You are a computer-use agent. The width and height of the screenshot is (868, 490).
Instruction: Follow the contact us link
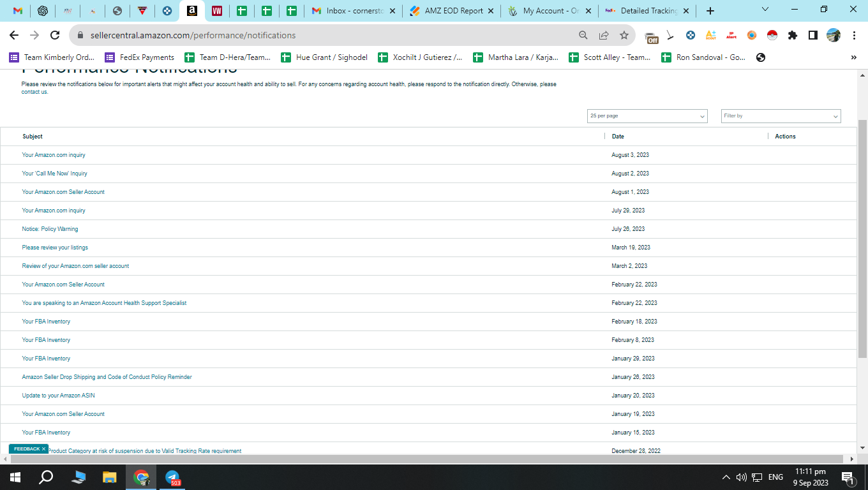34,92
